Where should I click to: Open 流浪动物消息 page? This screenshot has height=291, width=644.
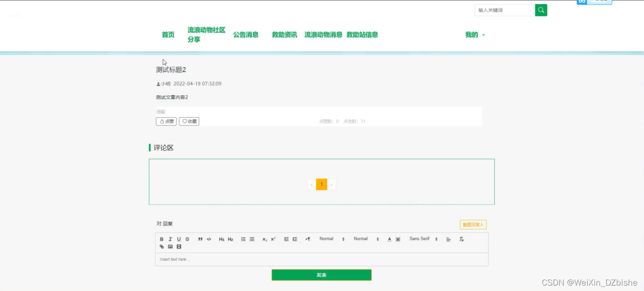[323, 35]
